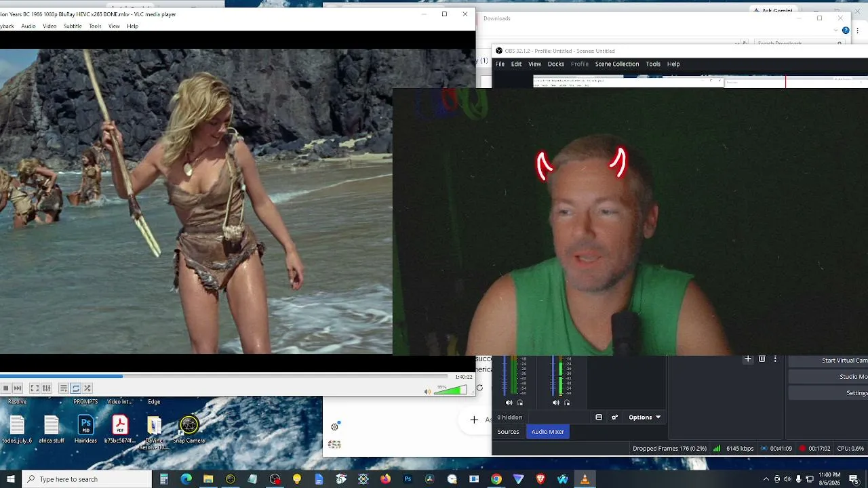
Task: Toggle OBS mixer layout icon
Action: coord(599,418)
